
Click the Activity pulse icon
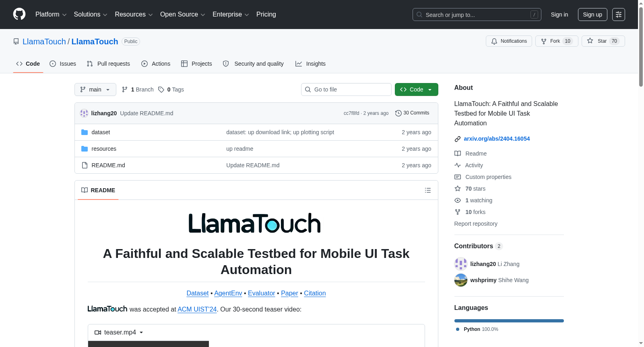(458, 165)
